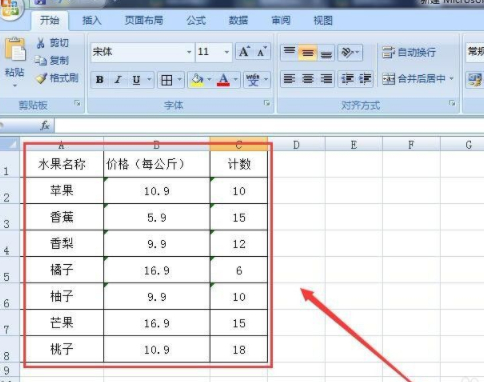
Task: Center text horizontally
Action: click(308, 79)
